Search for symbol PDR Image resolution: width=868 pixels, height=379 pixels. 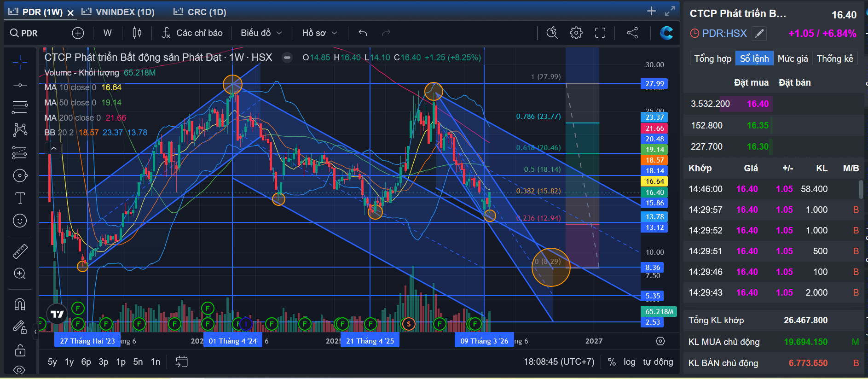pyautogui.click(x=24, y=33)
